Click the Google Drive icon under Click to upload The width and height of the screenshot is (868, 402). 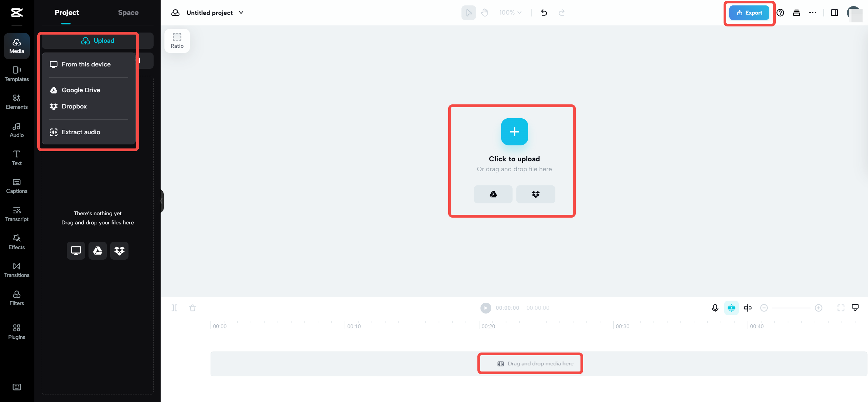click(x=493, y=194)
